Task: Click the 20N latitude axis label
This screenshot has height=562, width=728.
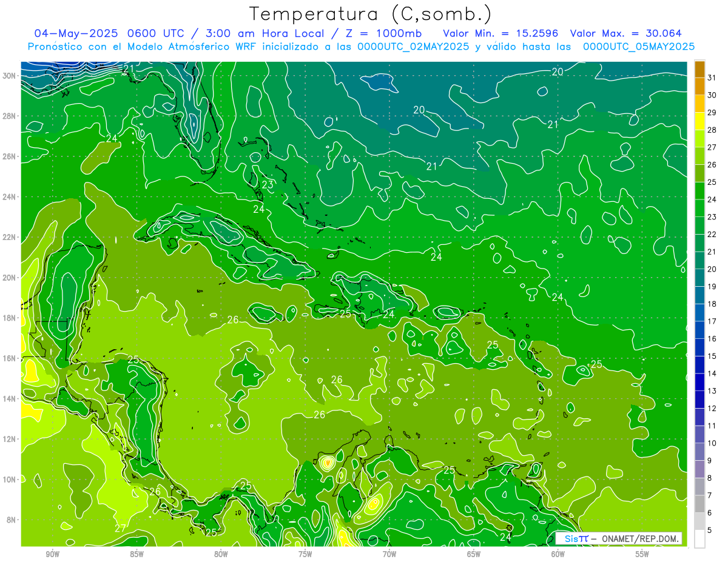Action: [10, 277]
